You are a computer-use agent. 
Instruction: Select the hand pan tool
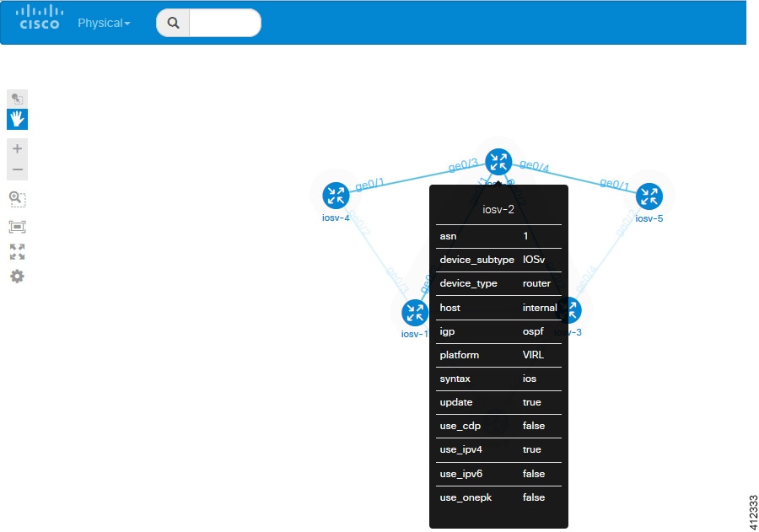(17, 119)
